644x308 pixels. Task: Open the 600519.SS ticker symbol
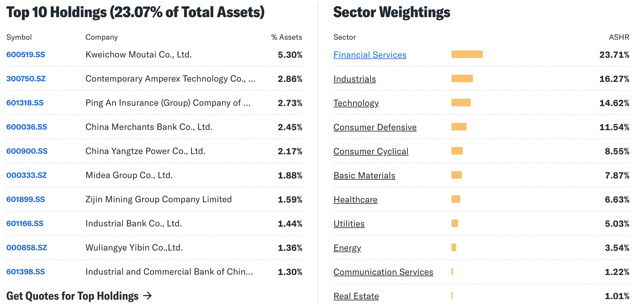click(x=26, y=55)
